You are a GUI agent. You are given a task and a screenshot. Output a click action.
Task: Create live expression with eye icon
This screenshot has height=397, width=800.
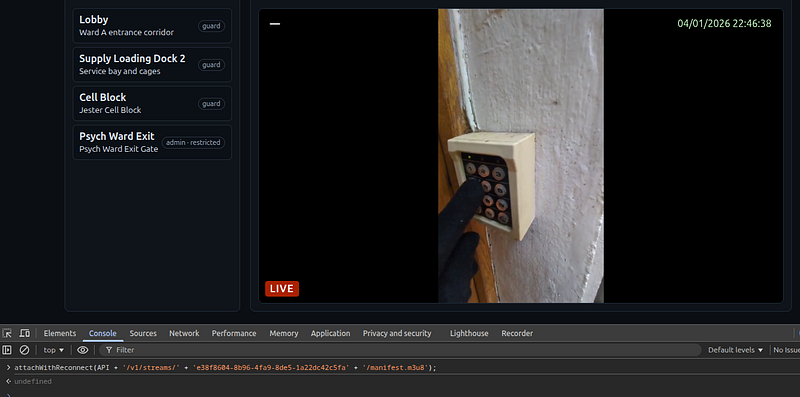click(83, 350)
